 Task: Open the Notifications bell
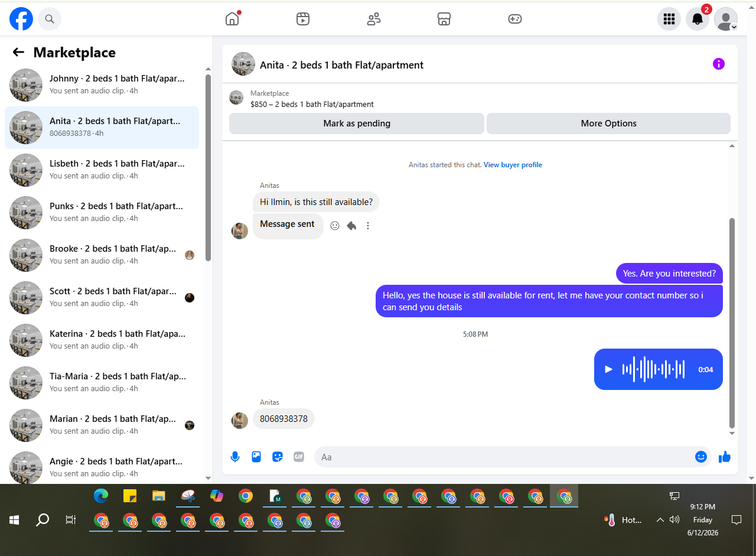click(x=698, y=19)
